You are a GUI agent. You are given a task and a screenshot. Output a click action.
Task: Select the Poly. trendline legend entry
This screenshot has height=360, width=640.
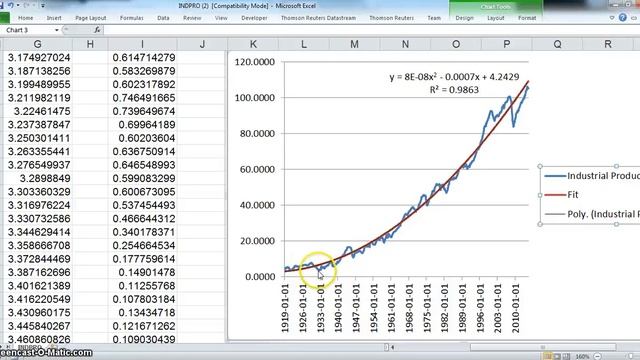pyautogui.click(x=592, y=214)
